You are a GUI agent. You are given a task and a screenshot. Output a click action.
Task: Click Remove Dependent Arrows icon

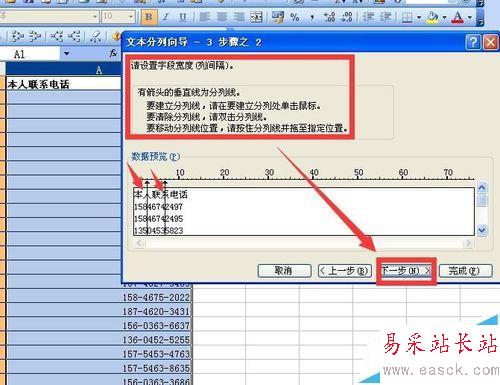click(74, 36)
